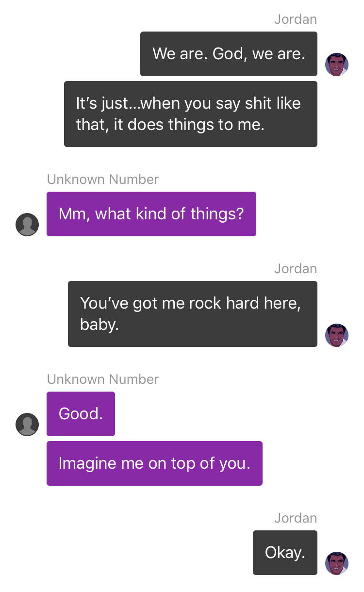364x592 pixels.
Task: Tap the dark 'Okay.' message bubble
Action: click(285, 553)
